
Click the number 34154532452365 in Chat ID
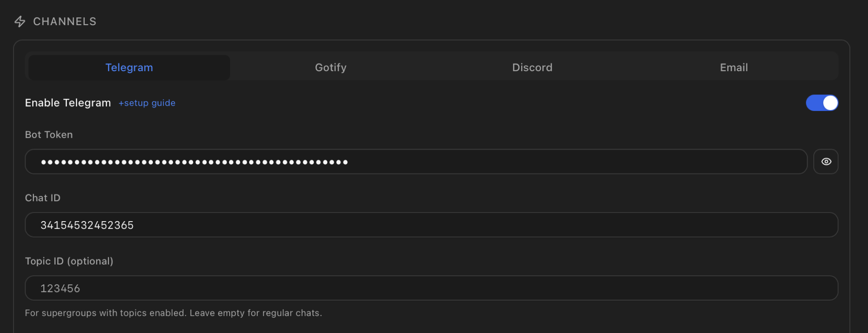tap(87, 225)
